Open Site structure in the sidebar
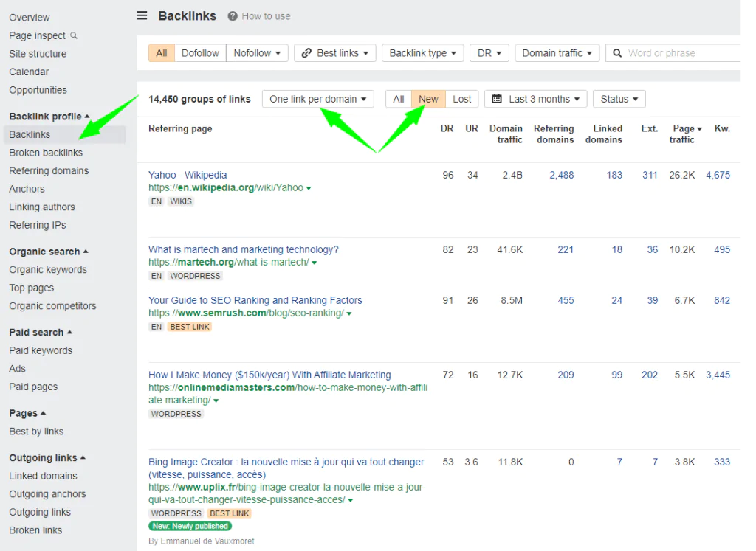The width and height of the screenshot is (756, 551). coord(38,53)
